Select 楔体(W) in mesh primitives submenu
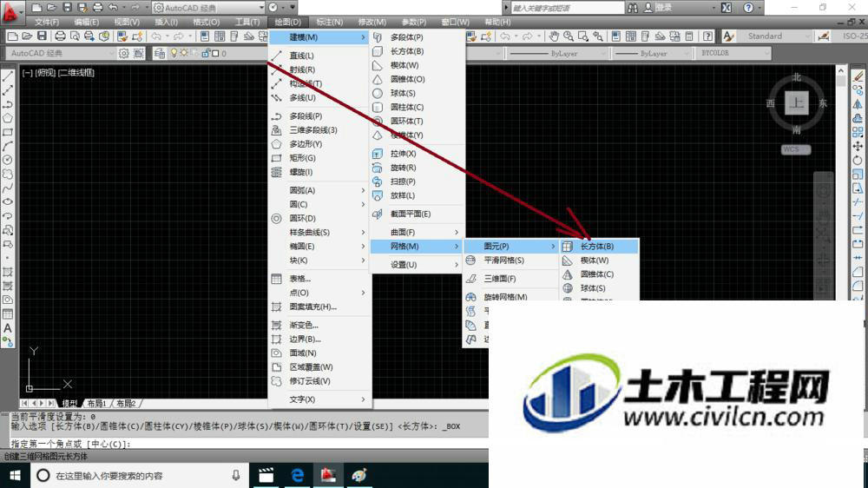 [x=599, y=260]
